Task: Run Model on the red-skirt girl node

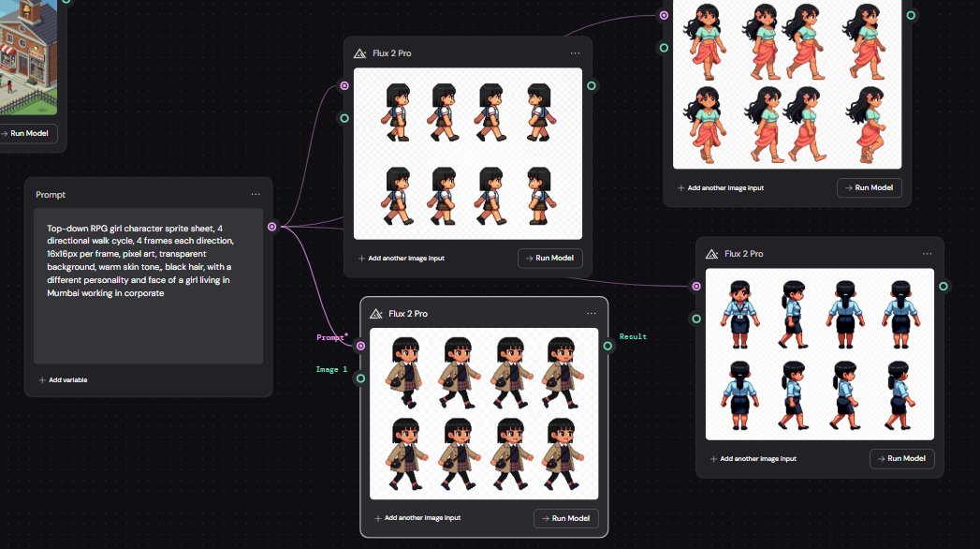Action: click(x=870, y=187)
